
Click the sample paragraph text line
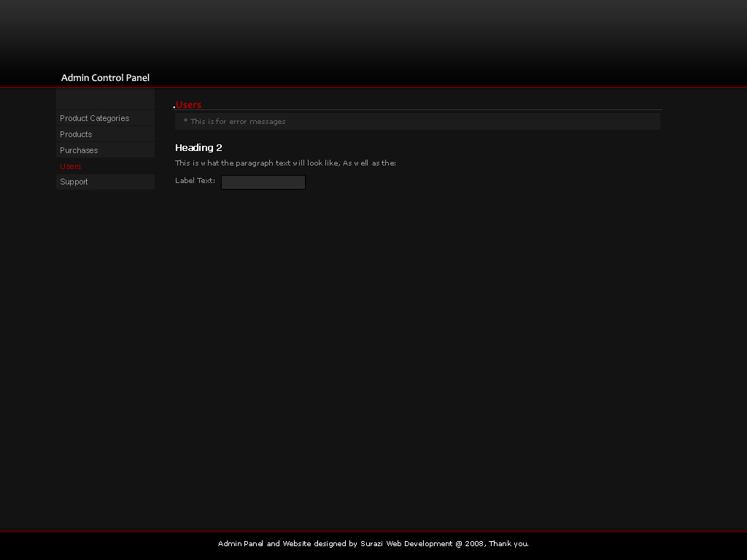pyautogui.click(x=285, y=163)
